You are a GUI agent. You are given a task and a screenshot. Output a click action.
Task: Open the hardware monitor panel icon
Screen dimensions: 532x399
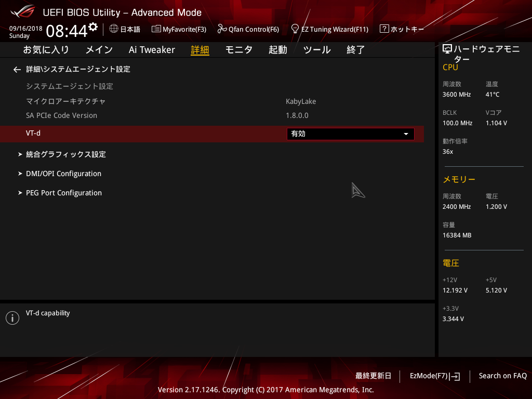pyautogui.click(x=447, y=48)
